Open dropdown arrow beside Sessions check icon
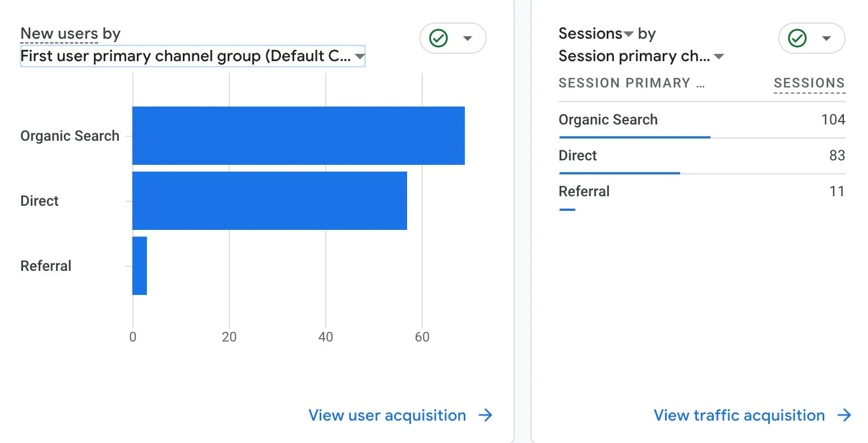Screen dimensions: 868x443 coord(826,39)
